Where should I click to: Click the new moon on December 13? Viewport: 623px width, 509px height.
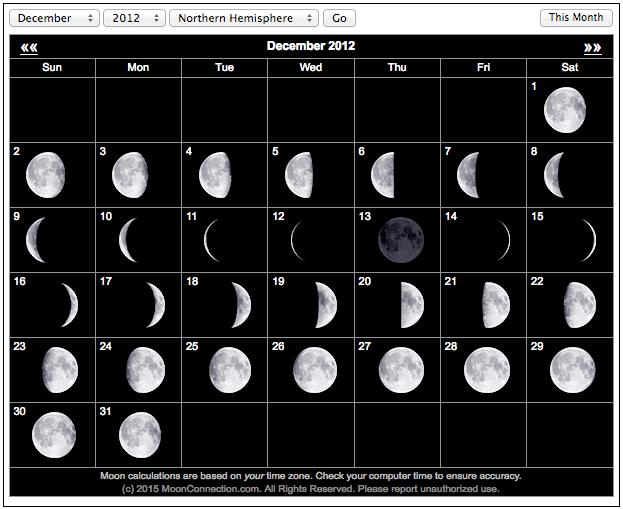[x=401, y=240]
